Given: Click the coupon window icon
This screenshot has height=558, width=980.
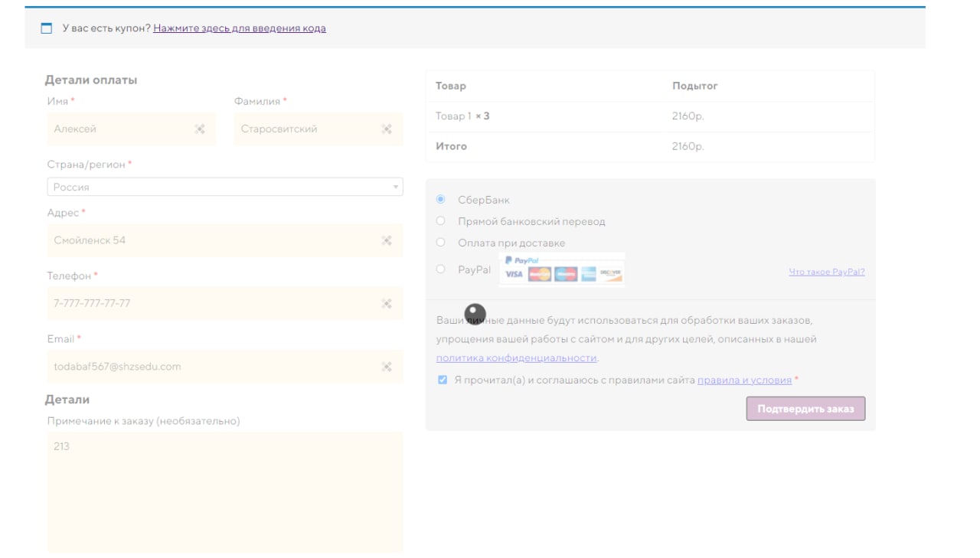Looking at the screenshot, I should 47,29.
